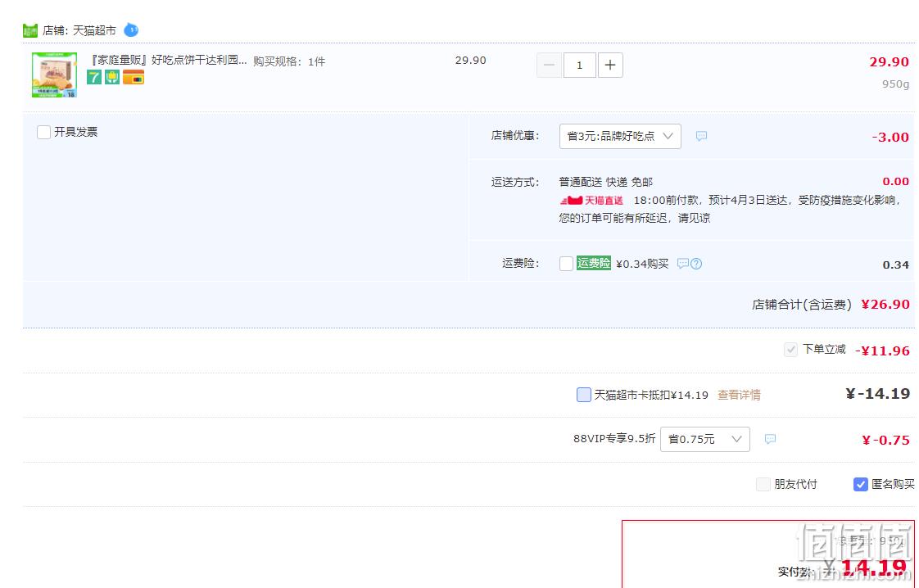Open the biscuit product thumbnail
919x588 pixels.
pos(54,75)
